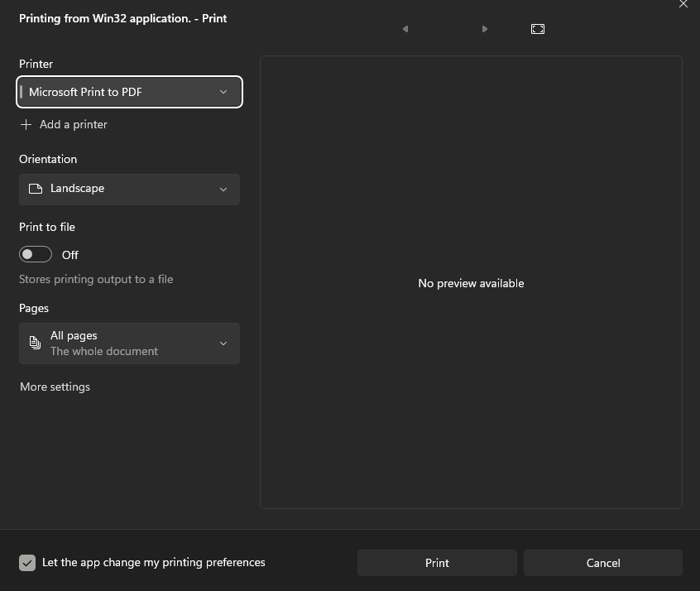This screenshot has width=700, height=591.
Task: Toggle the Print to file switch on
Action: point(35,254)
